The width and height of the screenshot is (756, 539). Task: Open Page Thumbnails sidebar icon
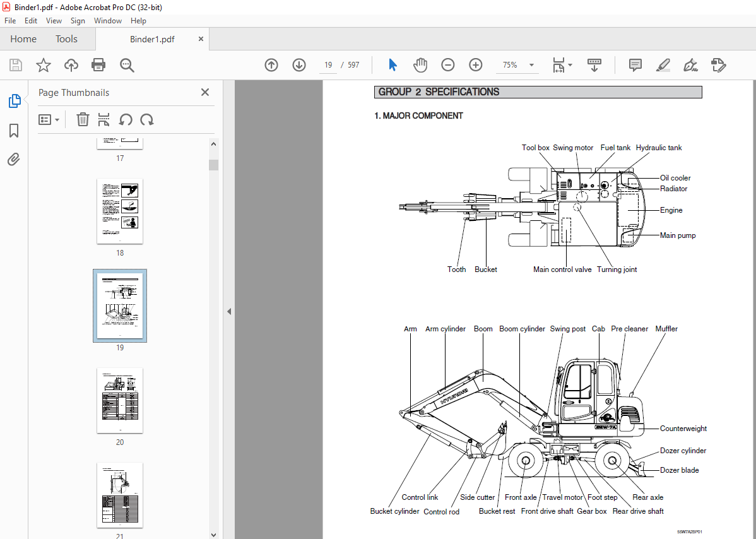[x=15, y=101]
